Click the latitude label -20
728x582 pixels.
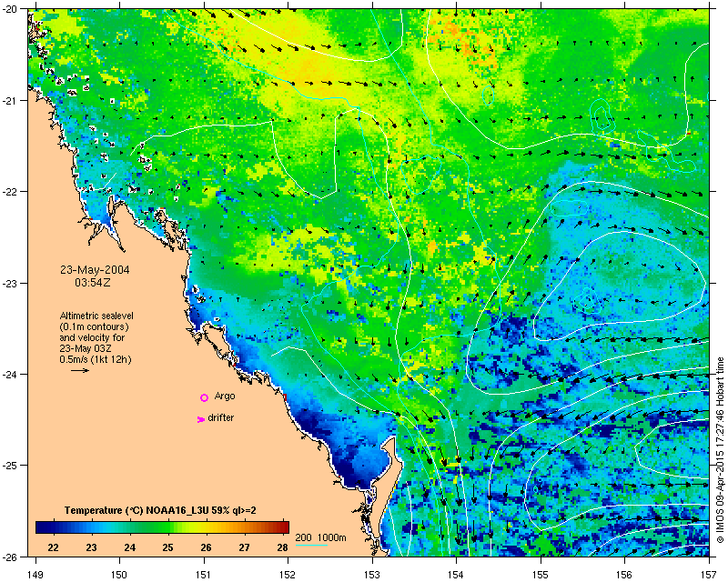click(11, 9)
